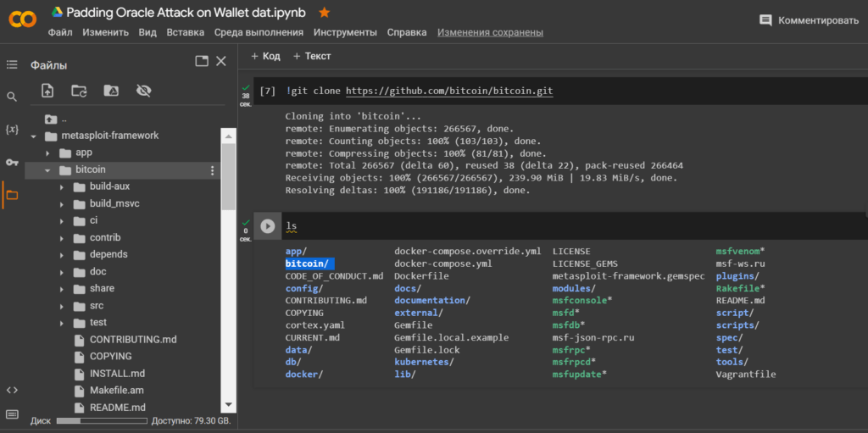Collapse the metasploit-framework folder
Screen dimensions: 868x433
[x=33, y=136]
